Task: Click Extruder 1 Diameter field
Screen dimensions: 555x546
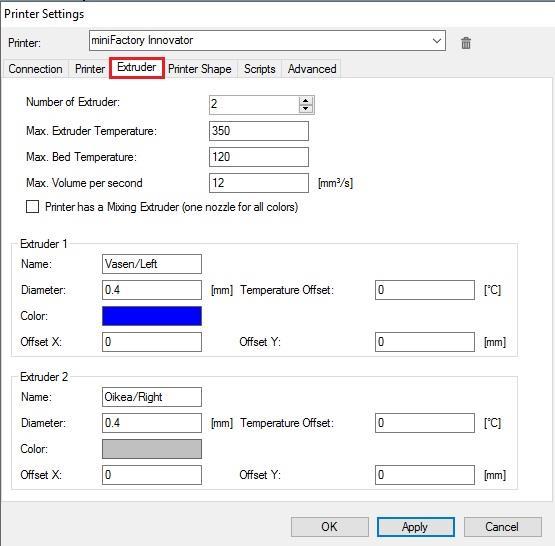Action: click(x=152, y=290)
